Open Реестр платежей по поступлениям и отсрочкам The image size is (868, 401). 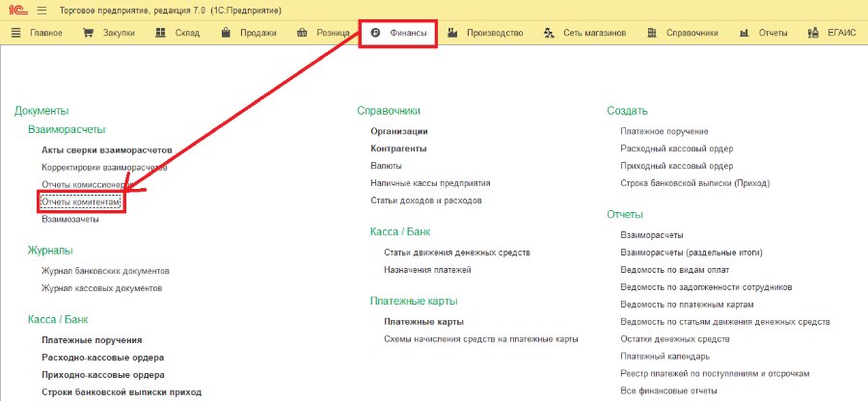tap(716, 373)
